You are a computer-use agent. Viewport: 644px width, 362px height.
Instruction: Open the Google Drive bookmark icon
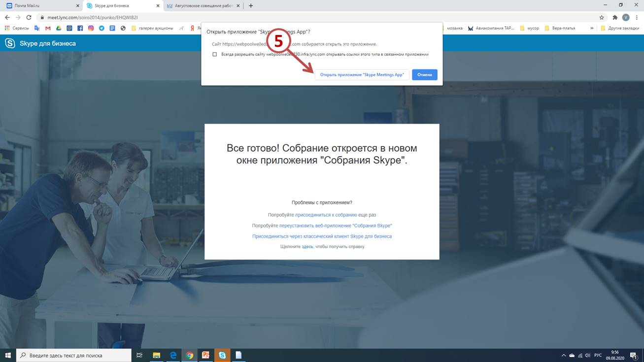click(59, 28)
